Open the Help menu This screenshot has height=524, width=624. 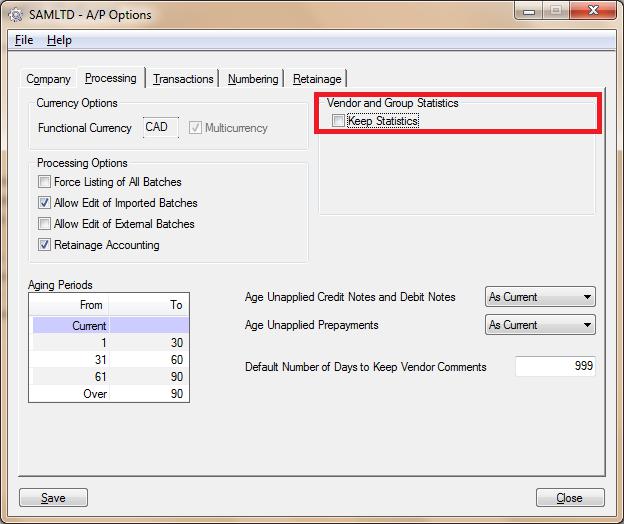[x=59, y=40]
